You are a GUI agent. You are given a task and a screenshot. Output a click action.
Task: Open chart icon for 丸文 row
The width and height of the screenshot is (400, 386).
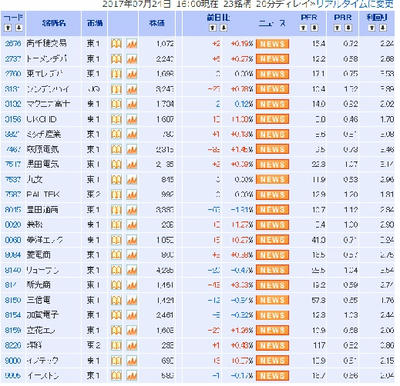132,180
